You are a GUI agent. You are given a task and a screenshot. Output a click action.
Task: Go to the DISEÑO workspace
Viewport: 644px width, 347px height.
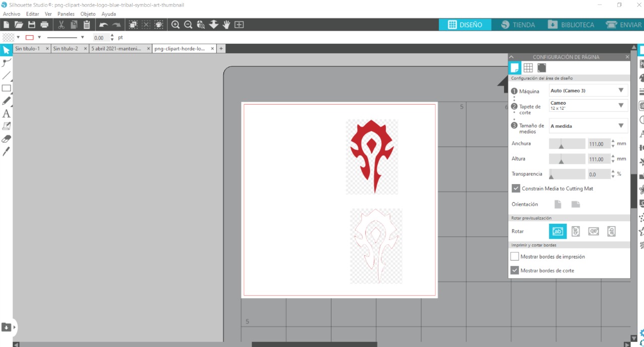point(465,25)
